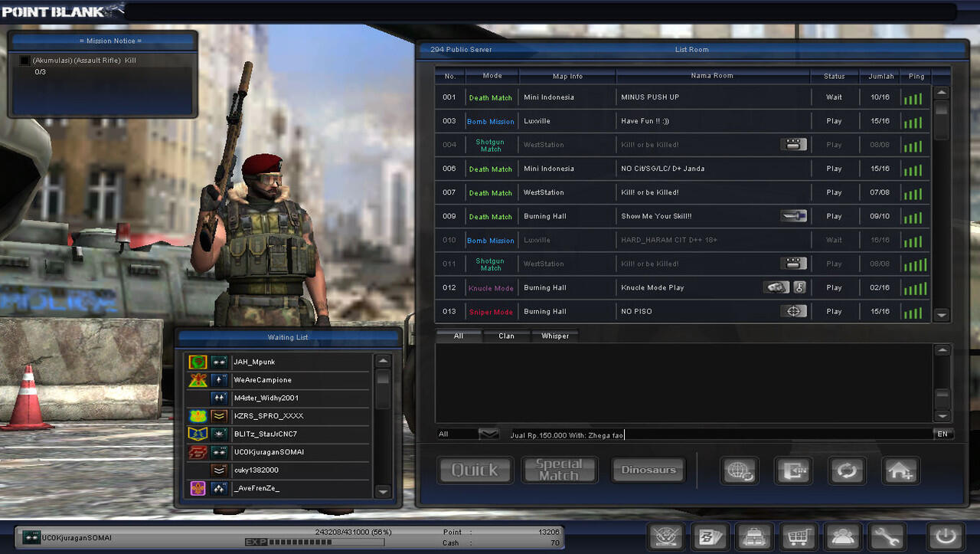Click room 013 name NO PISO

[636, 311]
